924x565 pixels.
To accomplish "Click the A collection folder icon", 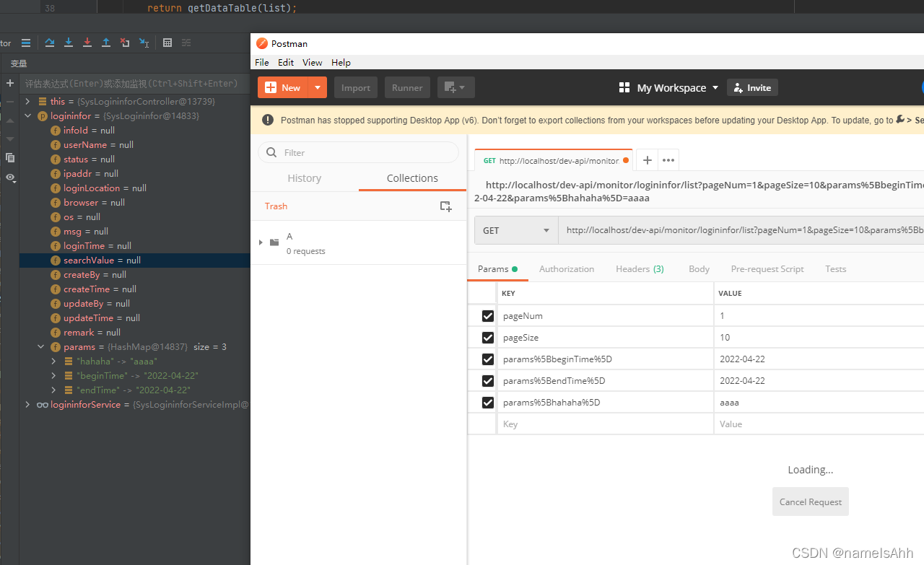I will click(274, 242).
